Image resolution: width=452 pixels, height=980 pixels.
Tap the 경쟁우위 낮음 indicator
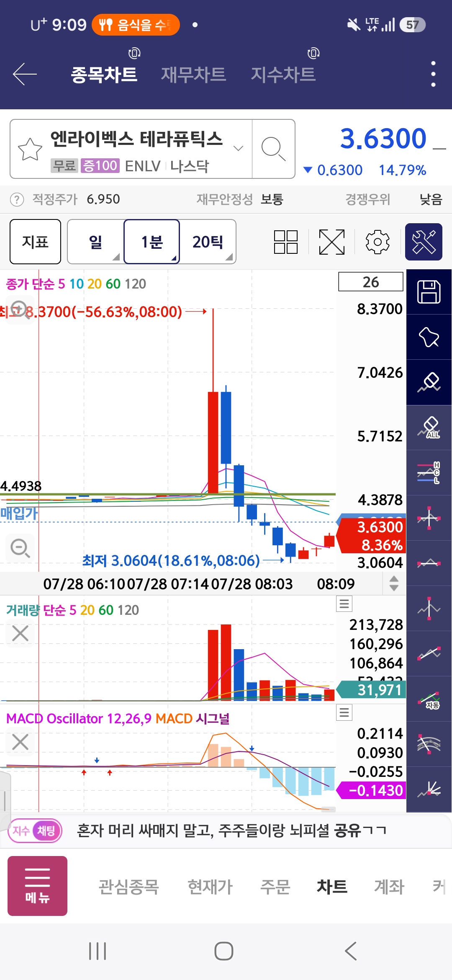click(x=393, y=199)
